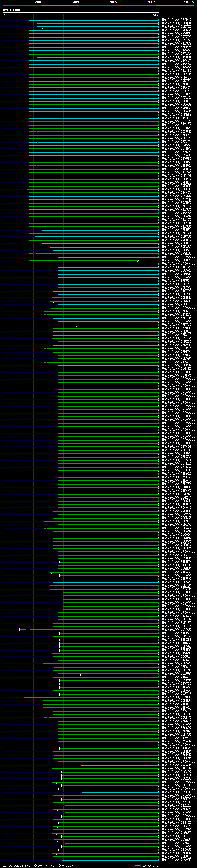Click the cyan ~100% identity legend segment
The image size is (197, 868).
pos(175,6)
